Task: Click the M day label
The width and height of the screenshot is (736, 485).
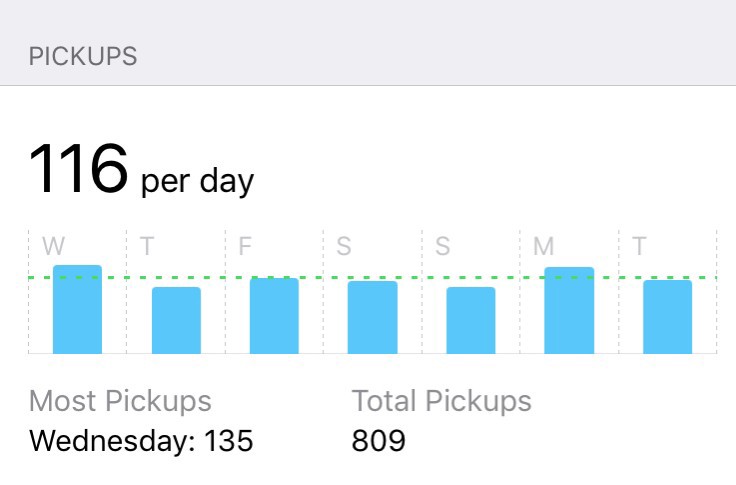Action: click(x=543, y=247)
